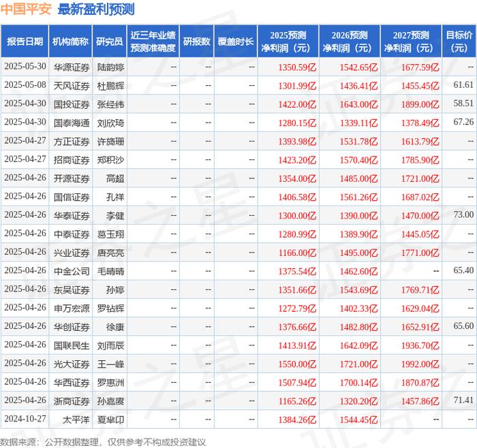Click the 1992.00亿 profit value

tap(420, 364)
